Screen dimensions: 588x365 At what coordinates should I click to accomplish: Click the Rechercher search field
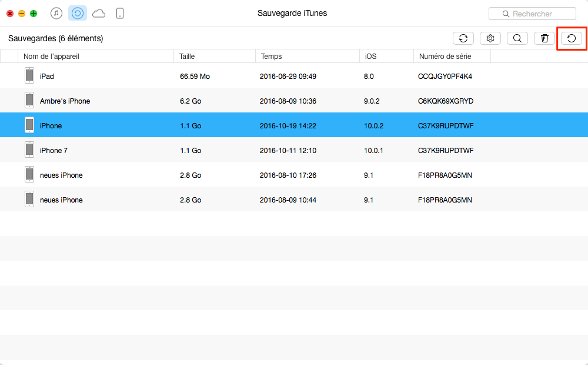[x=532, y=14]
